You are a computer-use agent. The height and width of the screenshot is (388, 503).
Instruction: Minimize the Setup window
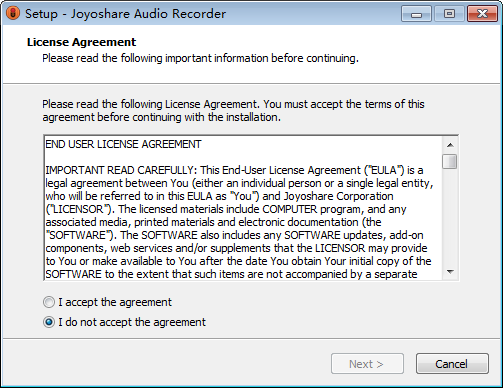pyautogui.click(x=416, y=14)
